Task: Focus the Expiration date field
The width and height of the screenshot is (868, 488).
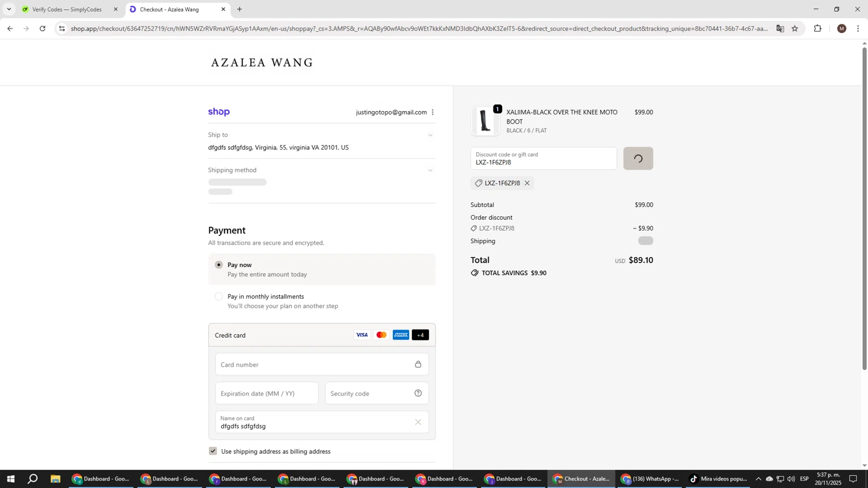Action: [267, 393]
